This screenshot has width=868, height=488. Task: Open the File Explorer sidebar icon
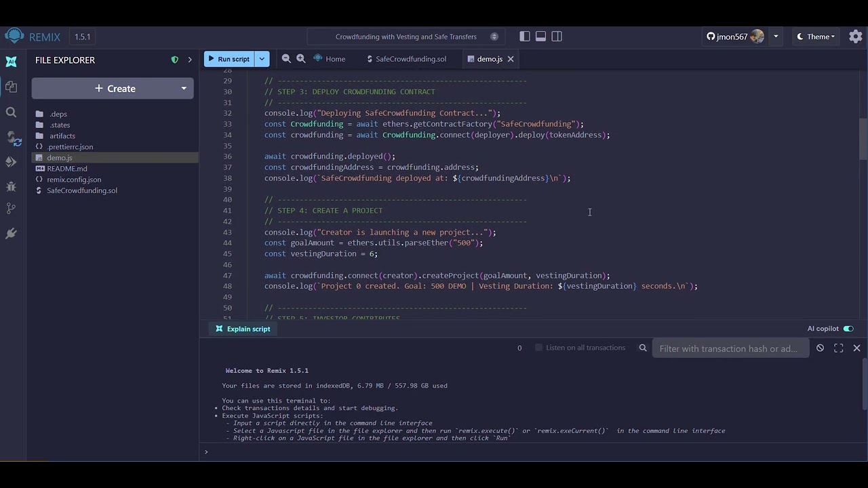[x=11, y=87]
